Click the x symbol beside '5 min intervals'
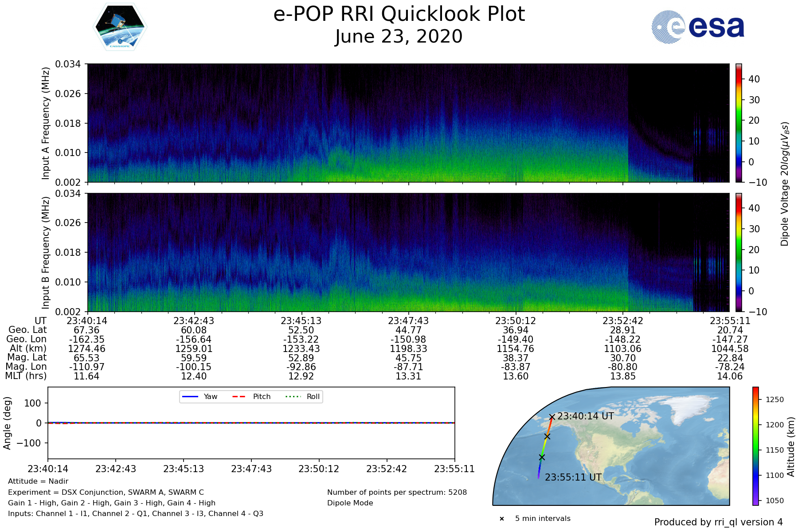This screenshot has height=532, width=798. (502, 519)
